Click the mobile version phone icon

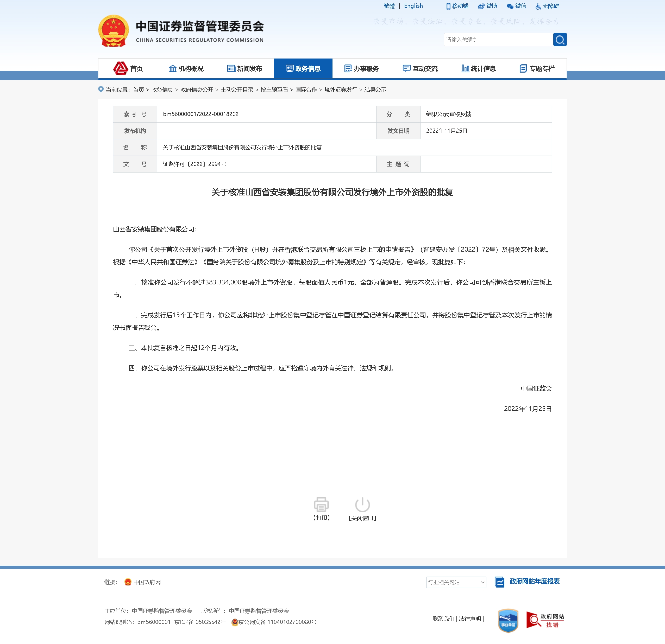click(448, 7)
